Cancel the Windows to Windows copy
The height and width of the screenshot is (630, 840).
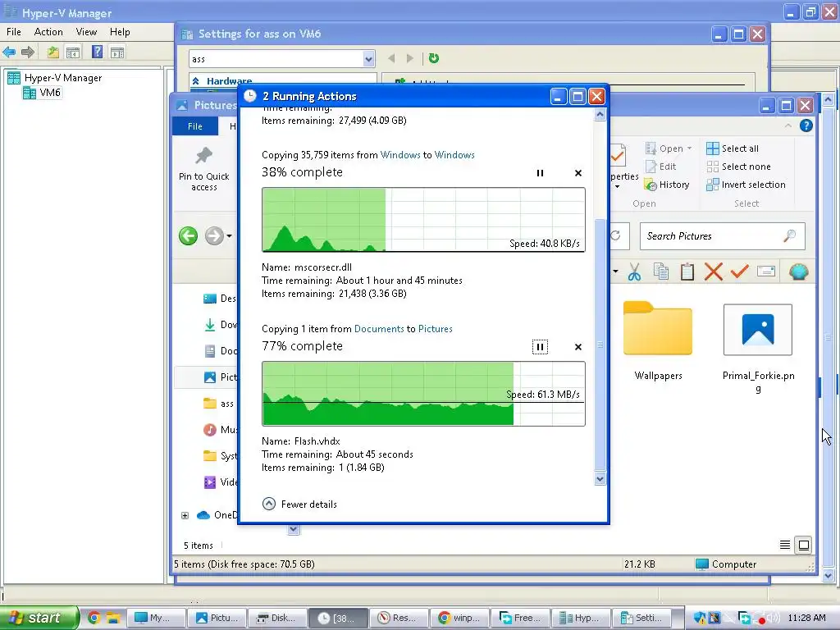point(578,173)
